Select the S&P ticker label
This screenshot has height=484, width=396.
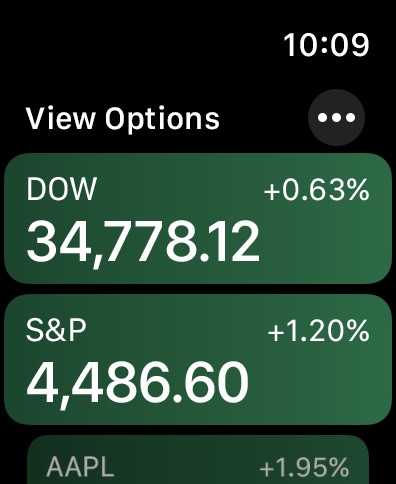click(x=56, y=330)
